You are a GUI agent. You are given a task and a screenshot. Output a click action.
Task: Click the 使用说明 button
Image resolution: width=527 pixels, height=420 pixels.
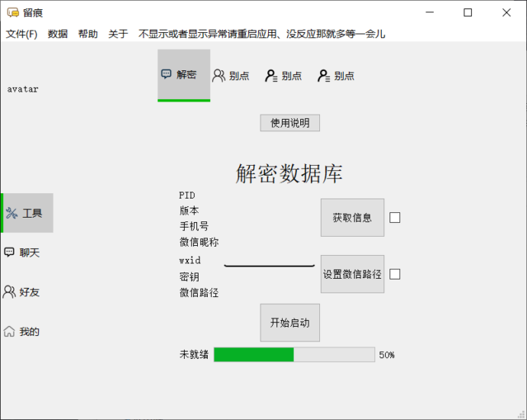click(289, 123)
